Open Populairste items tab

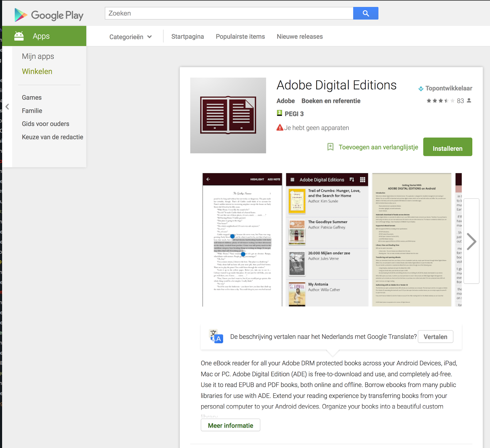[x=240, y=36]
